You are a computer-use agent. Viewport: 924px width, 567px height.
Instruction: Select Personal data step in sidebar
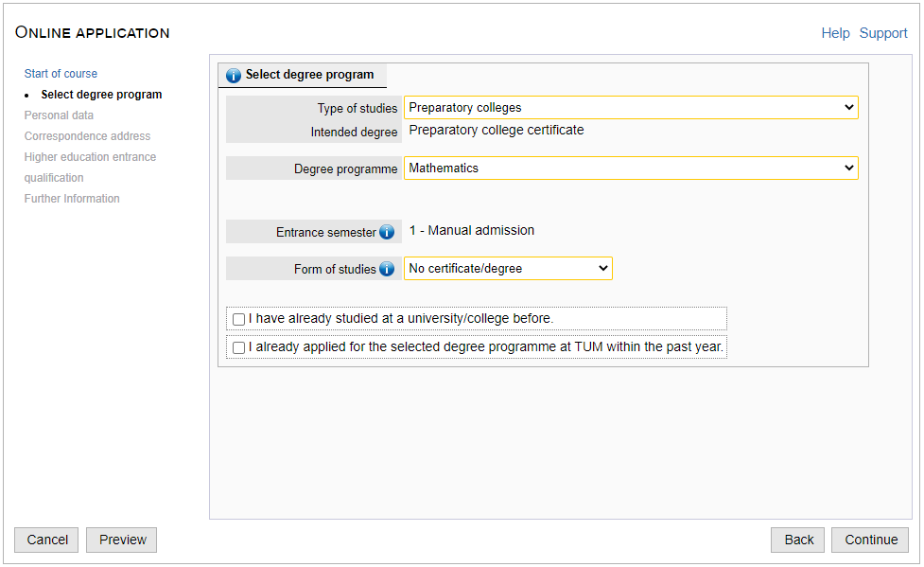pos(59,115)
